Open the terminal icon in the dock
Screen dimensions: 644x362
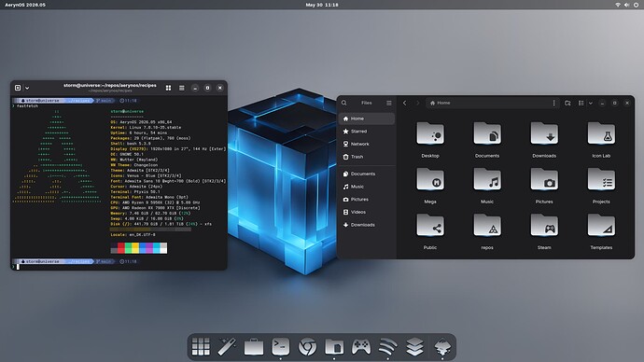click(281, 347)
